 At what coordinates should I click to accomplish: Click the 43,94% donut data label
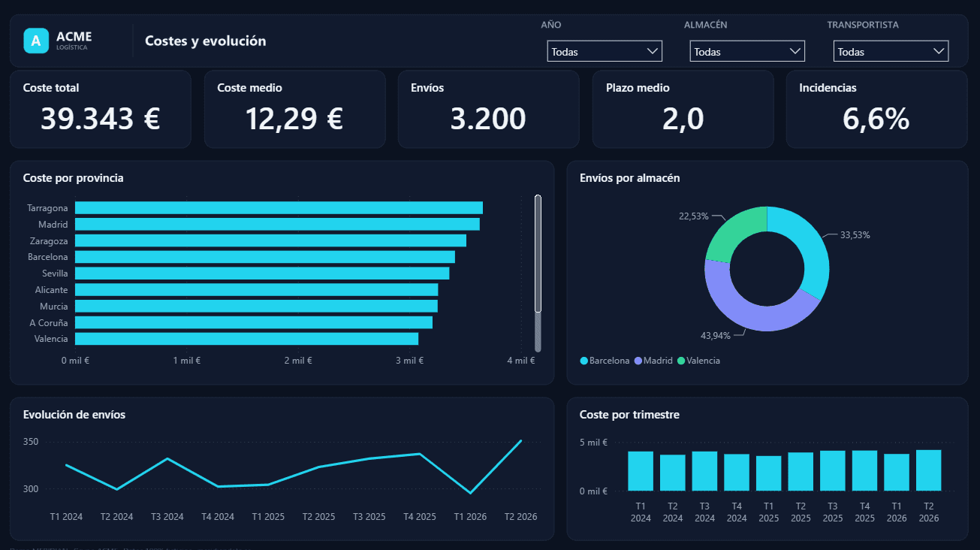[715, 335]
